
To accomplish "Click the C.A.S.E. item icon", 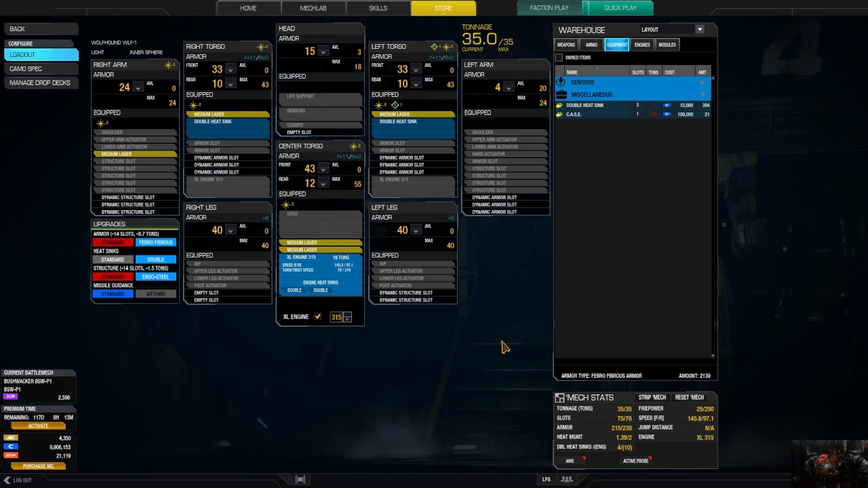I will (x=559, y=115).
